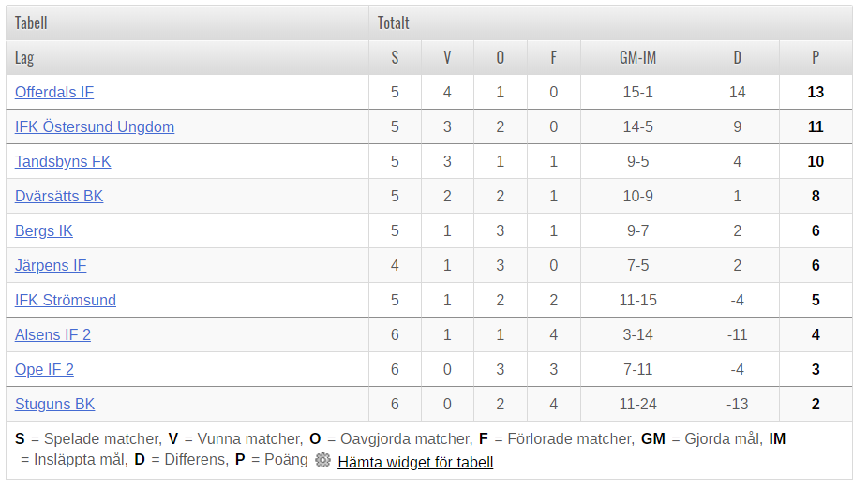This screenshot has width=868, height=489.
Task: Click the gear icon beside widget link
Action: pos(322,460)
